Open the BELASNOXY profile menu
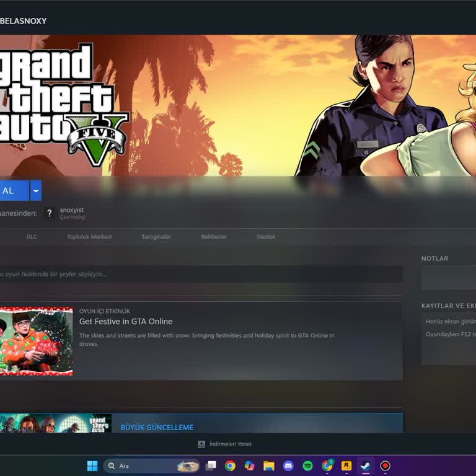476x476 pixels. (x=23, y=21)
